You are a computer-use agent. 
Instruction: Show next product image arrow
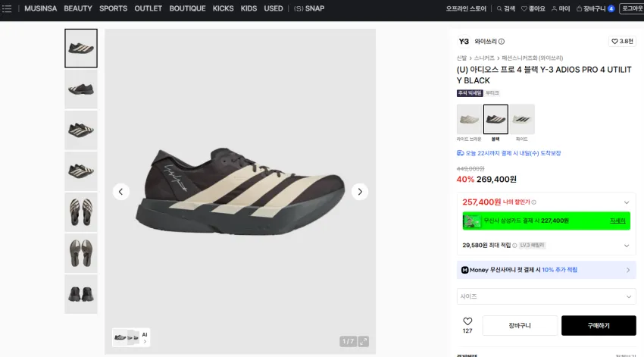[x=360, y=192]
